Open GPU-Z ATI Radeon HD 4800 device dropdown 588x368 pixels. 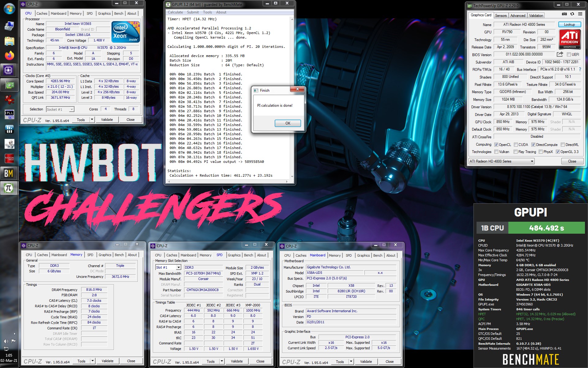tap(502, 161)
